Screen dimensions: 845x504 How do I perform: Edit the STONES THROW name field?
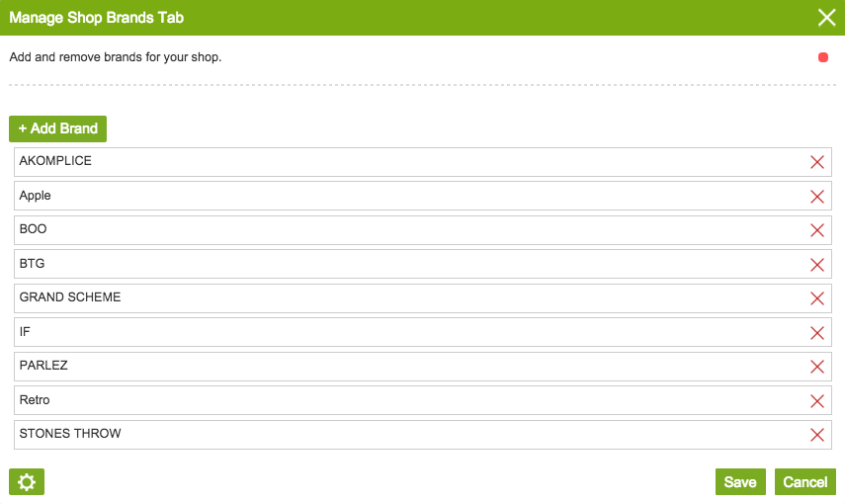395,435
